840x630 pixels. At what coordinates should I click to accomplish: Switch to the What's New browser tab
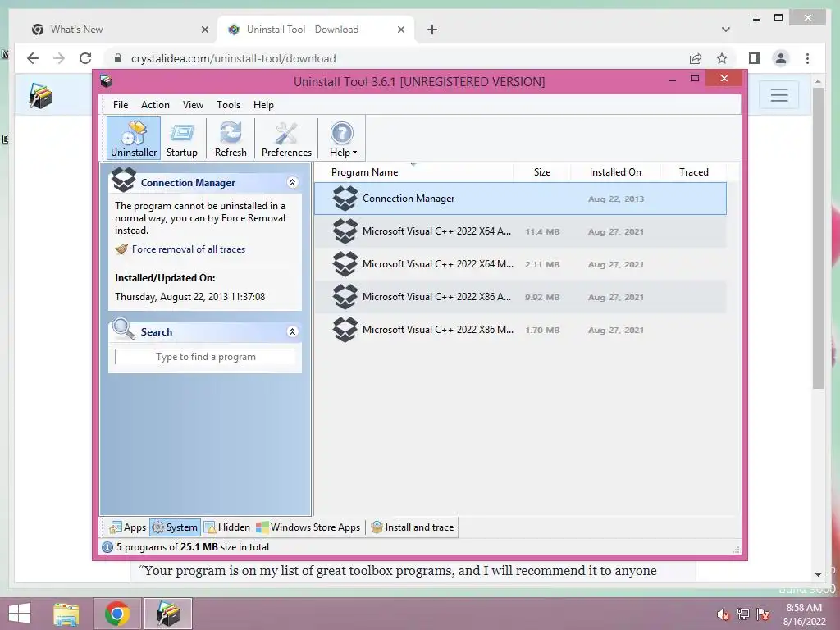pos(121,30)
